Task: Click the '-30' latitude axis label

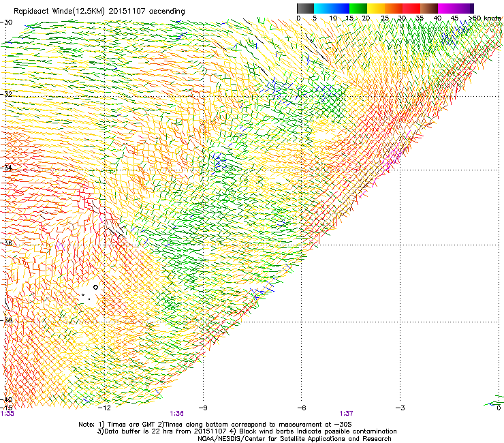Action: click(6, 22)
